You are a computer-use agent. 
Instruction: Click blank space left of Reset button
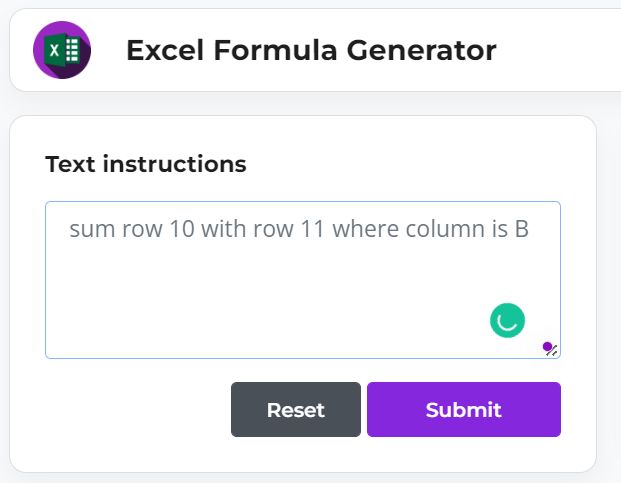pos(135,409)
